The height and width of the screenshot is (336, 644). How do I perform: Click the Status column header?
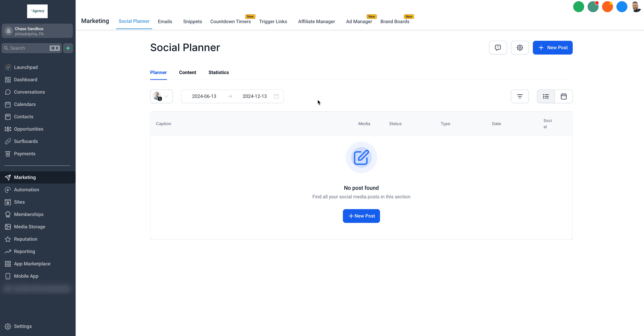tap(395, 124)
